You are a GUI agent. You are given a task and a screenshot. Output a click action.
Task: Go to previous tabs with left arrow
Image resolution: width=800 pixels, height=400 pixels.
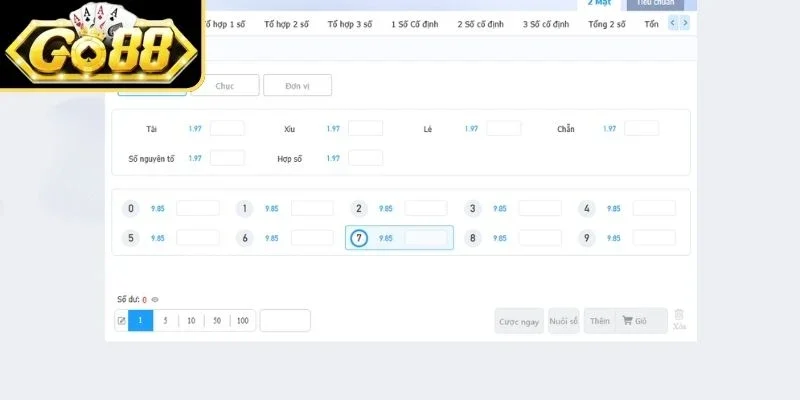coord(673,23)
